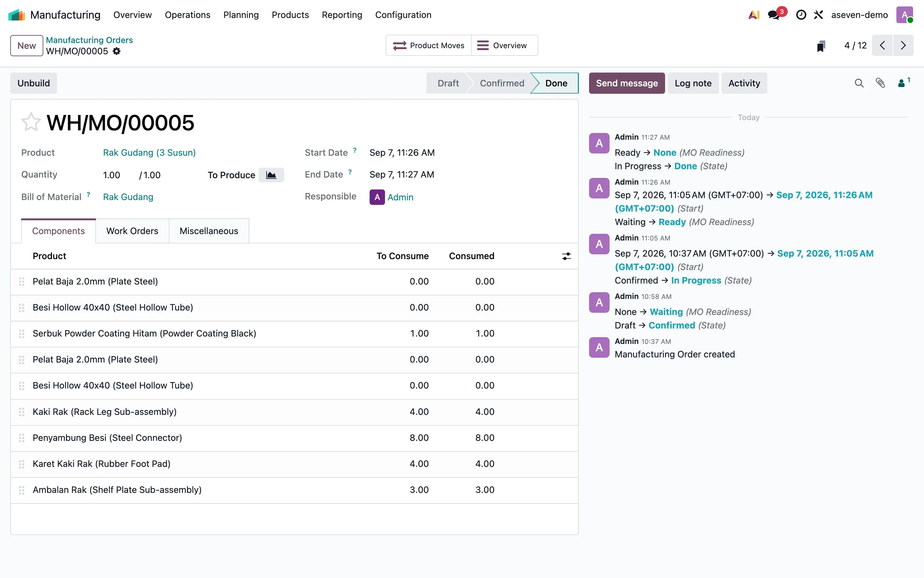
Task: Open column settings adjust icon in components table
Action: click(566, 256)
